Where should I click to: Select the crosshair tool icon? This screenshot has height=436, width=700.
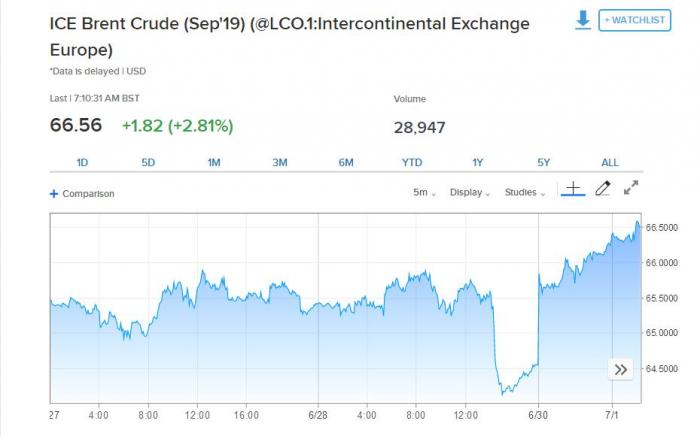[x=573, y=188]
